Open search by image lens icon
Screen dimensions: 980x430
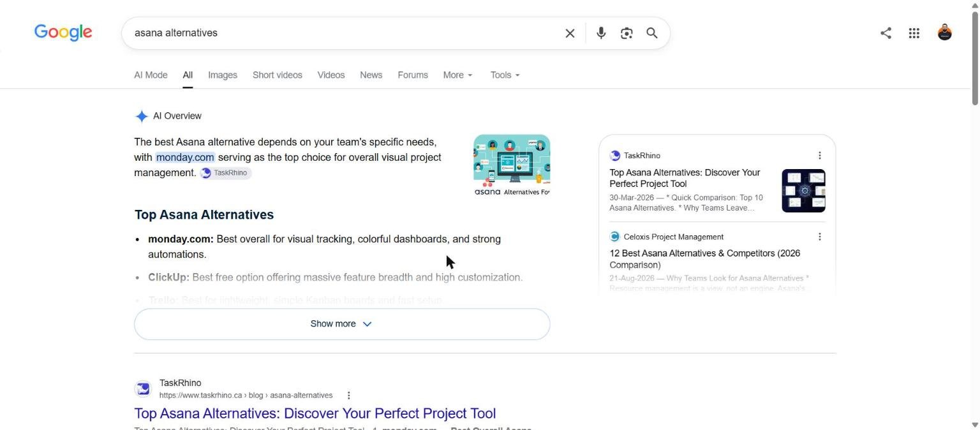(627, 33)
